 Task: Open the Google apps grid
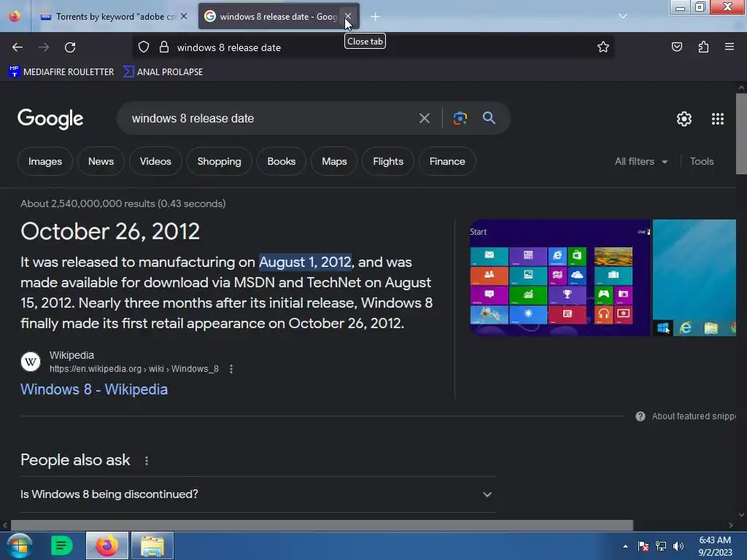[x=718, y=119]
